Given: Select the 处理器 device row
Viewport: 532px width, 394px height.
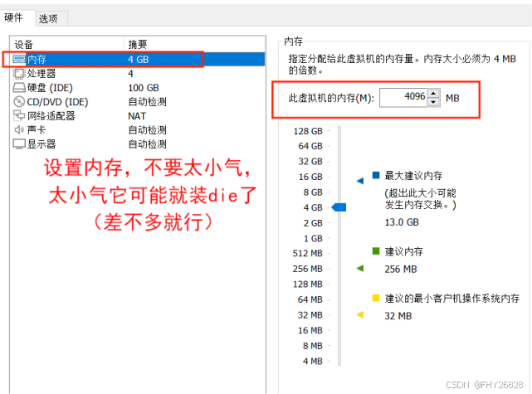Looking at the screenshot, I should tap(138, 74).
